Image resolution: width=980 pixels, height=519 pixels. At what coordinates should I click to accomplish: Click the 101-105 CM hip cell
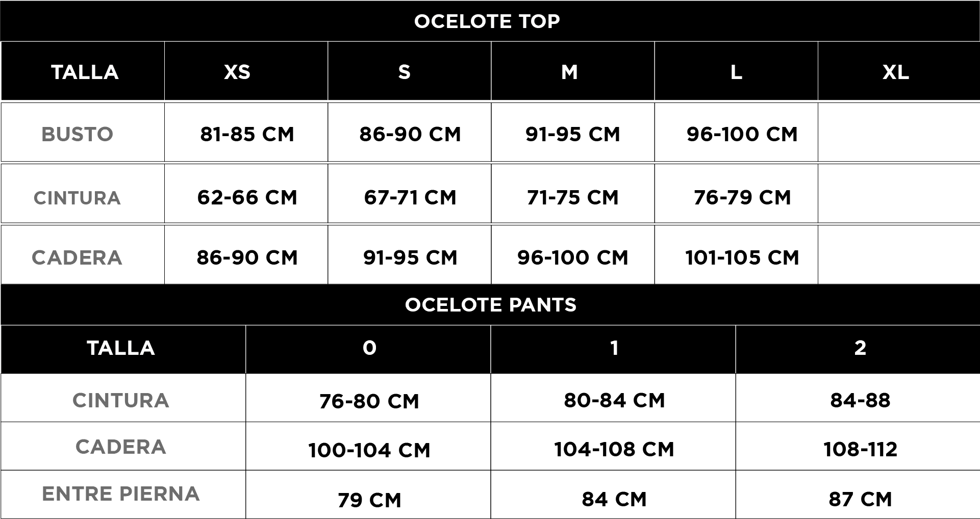(742, 257)
